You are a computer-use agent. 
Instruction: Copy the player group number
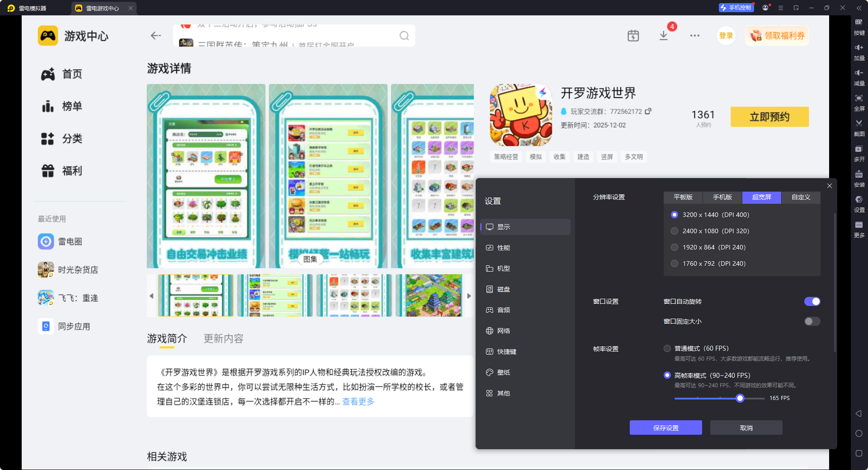pos(648,111)
